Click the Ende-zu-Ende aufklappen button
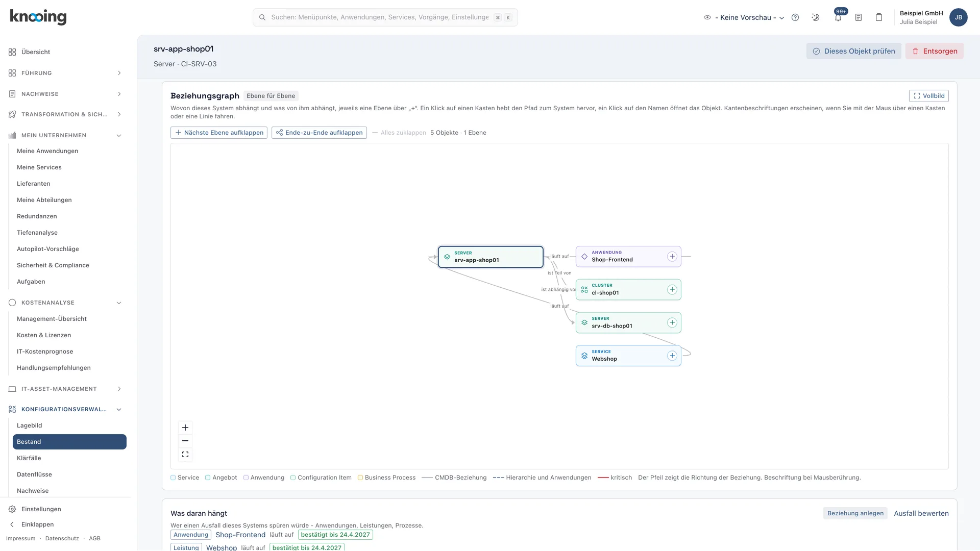 tap(319, 133)
